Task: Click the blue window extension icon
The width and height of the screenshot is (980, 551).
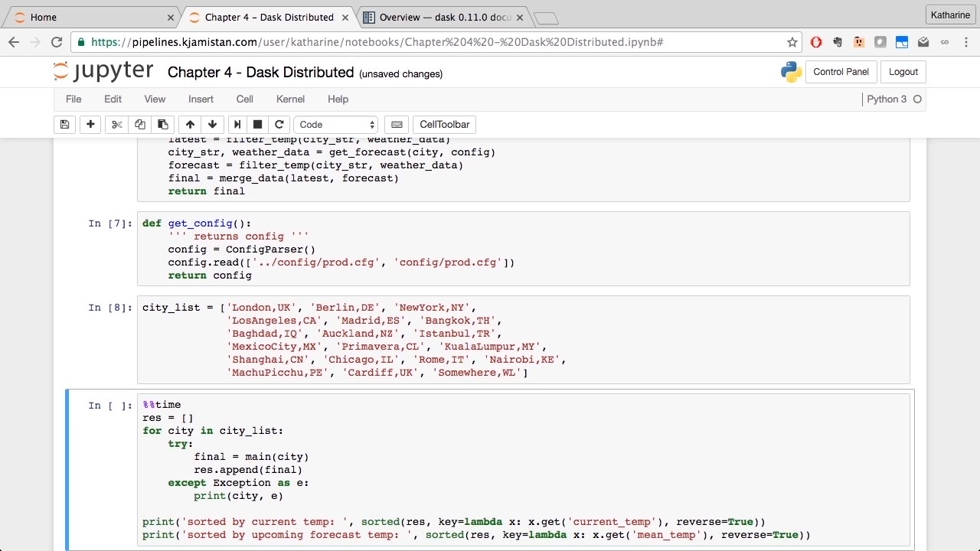Action: click(x=902, y=42)
